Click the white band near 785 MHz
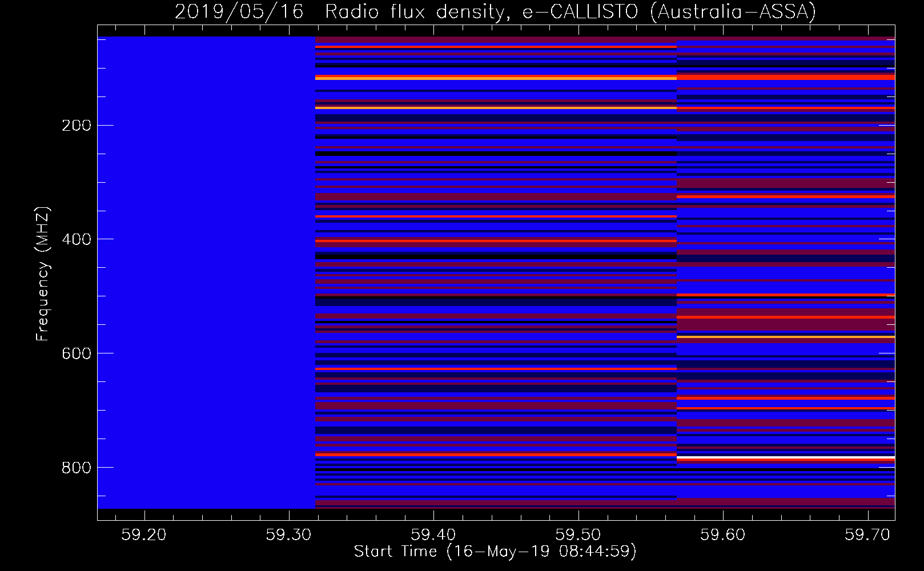This screenshot has width=924, height=571. (786, 458)
